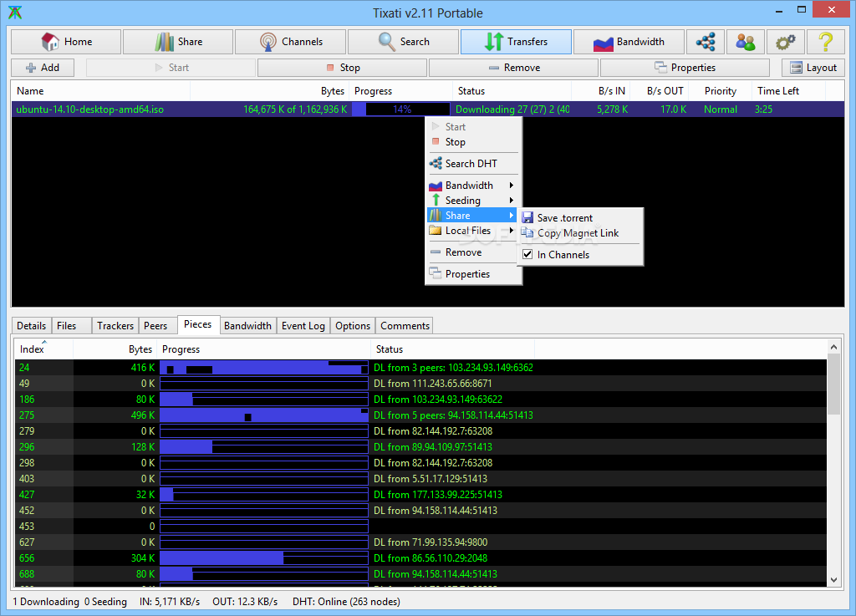The image size is (856, 616).
Task: Select piece 296 status DL from 89.94.109.97:51413
Action: [433, 447]
